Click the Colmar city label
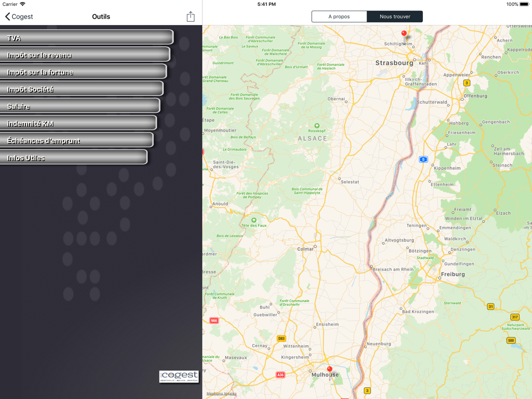 point(305,249)
